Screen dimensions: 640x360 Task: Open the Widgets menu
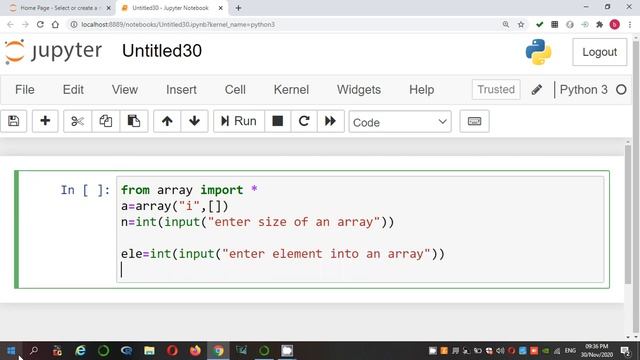pyautogui.click(x=359, y=90)
